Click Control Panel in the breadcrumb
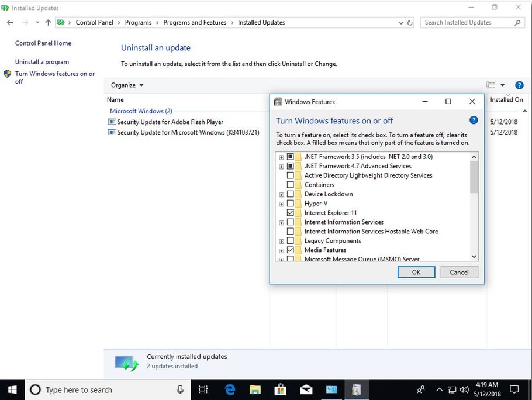The width and height of the screenshot is (532, 400). click(94, 22)
